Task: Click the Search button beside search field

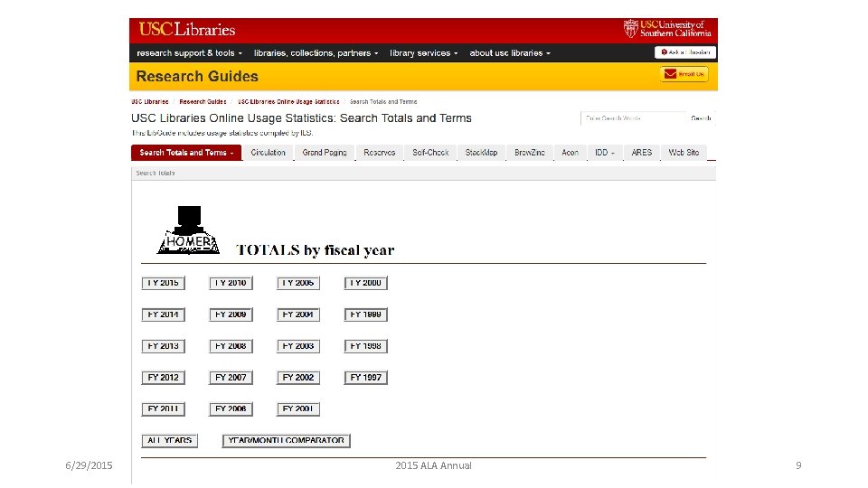Action: 701,118
